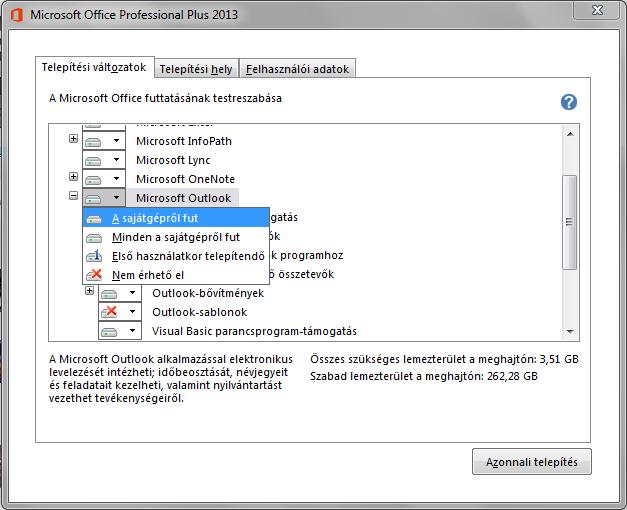Open the help icon in the dialog

pyautogui.click(x=569, y=102)
